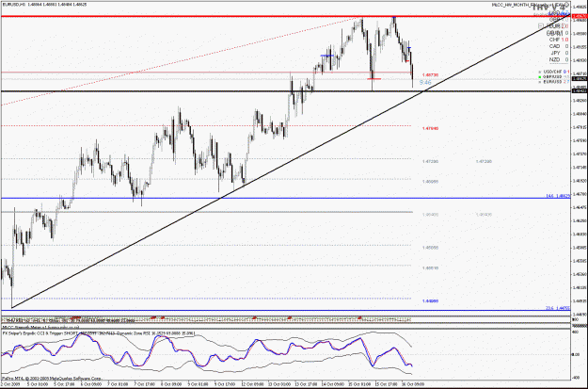Collapse the minus box beside EUR
The image size is (588, 389).
[540, 26]
